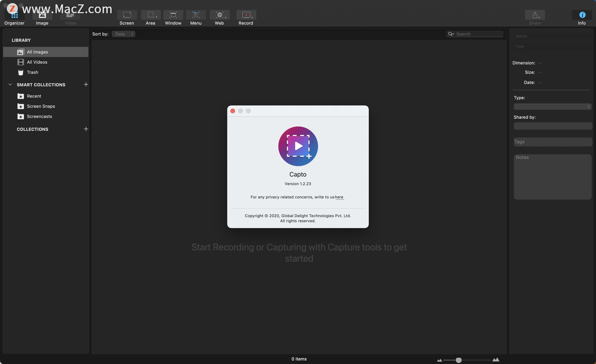The image size is (596, 364).
Task: Click the small thumbnails icon
Action: tap(439, 360)
